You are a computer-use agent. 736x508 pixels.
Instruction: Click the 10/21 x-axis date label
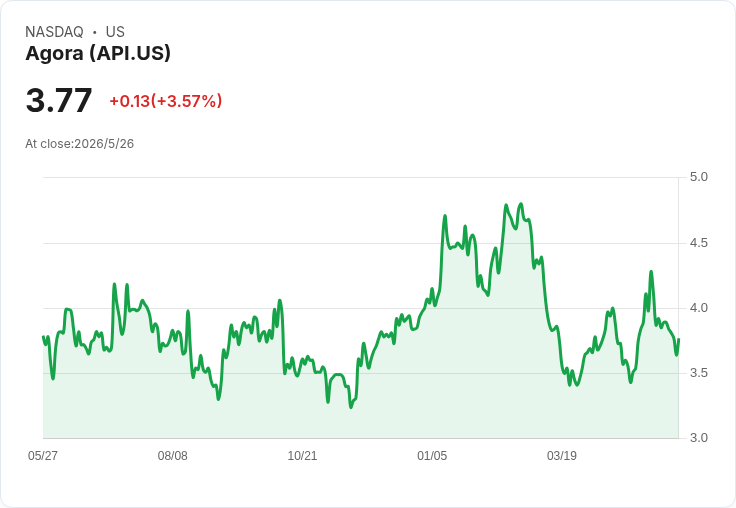point(302,455)
